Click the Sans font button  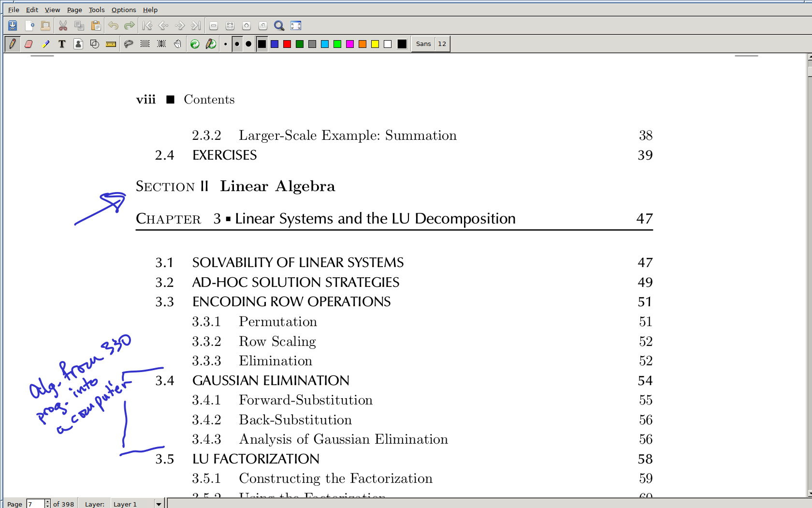[x=423, y=44]
